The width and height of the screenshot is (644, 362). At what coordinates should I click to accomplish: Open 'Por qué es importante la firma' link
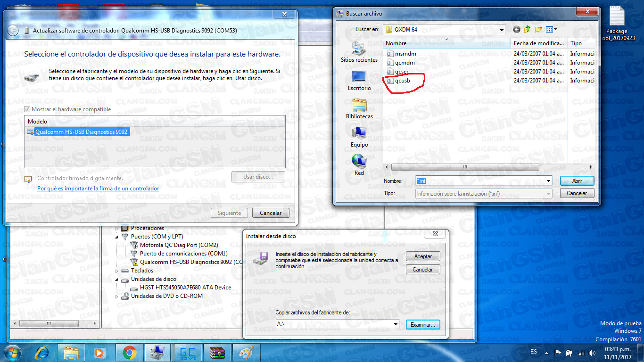coord(98,189)
